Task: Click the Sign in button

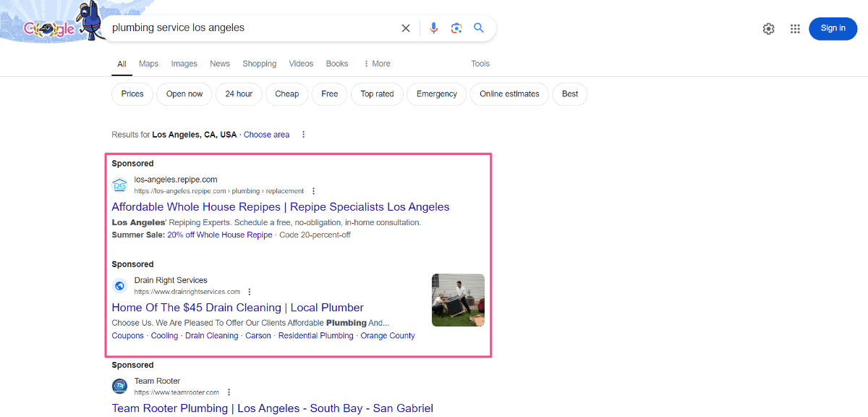Action: click(x=833, y=28)
